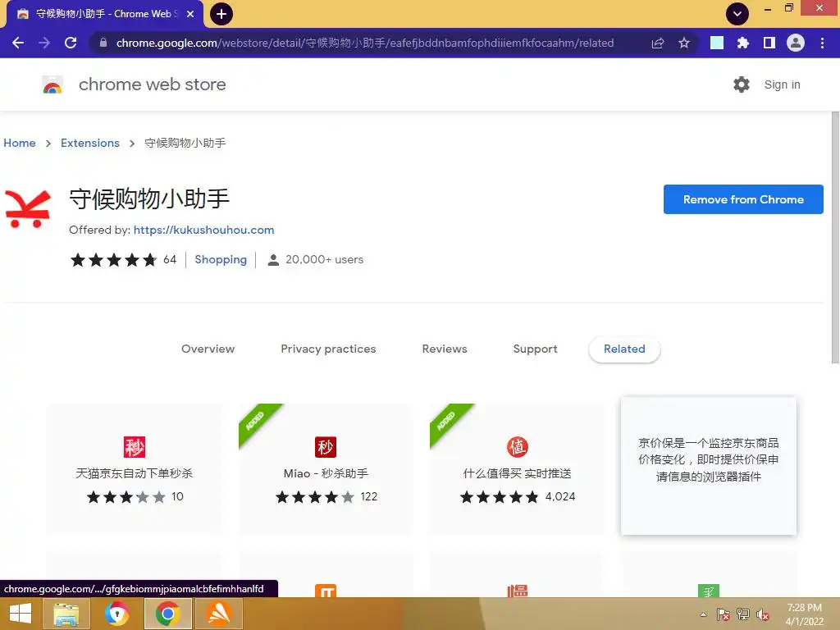Screen dimensions: 840x630
Task: Click the browser forward arrow
Action: click(44, 43)
